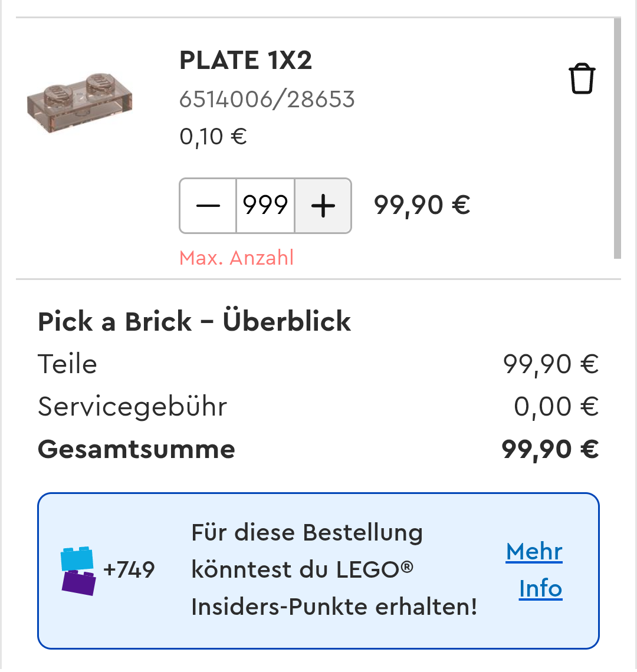
Task: Click the Insiders-Punkte banner message text
Action: pyautogui.click(x=334, y=570)
